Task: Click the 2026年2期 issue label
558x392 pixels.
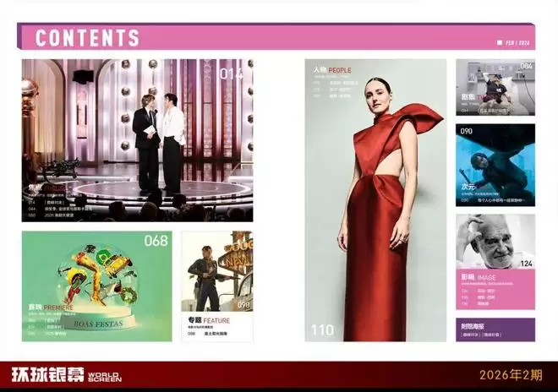Action: pos(511,375)
